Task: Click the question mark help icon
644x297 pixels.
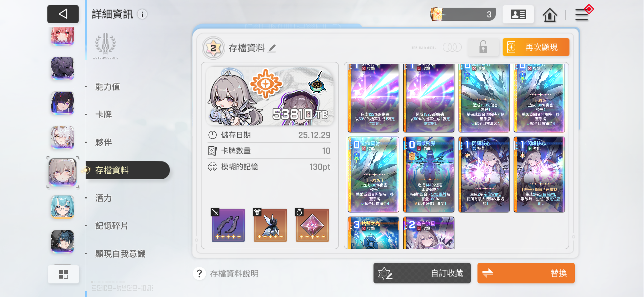Action: tap(199, 273)
